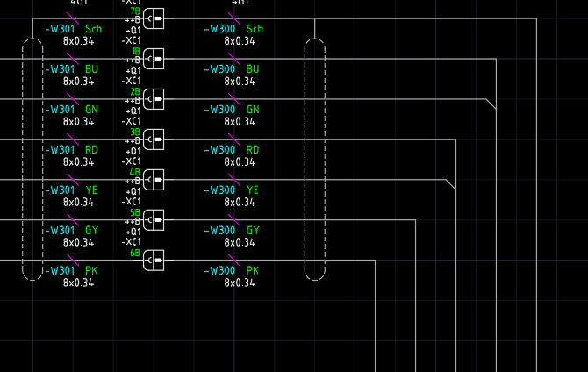Select the green YE color code of cable W300

click(253, 190)
